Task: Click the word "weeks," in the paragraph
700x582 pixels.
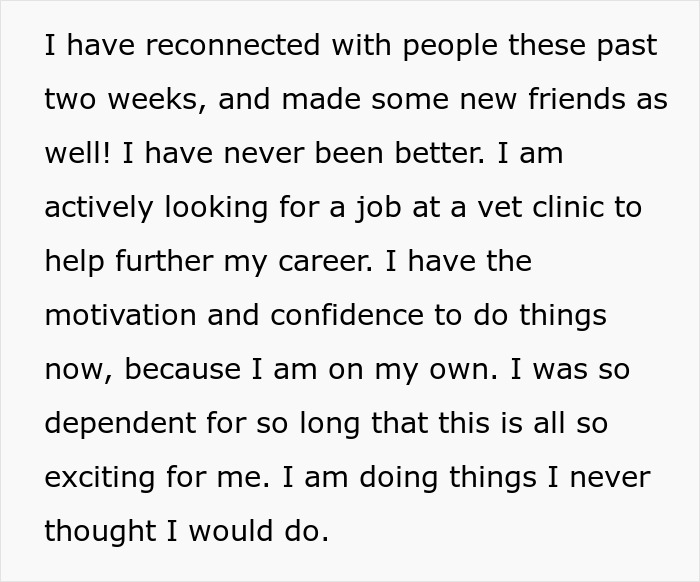Action: 157,100
